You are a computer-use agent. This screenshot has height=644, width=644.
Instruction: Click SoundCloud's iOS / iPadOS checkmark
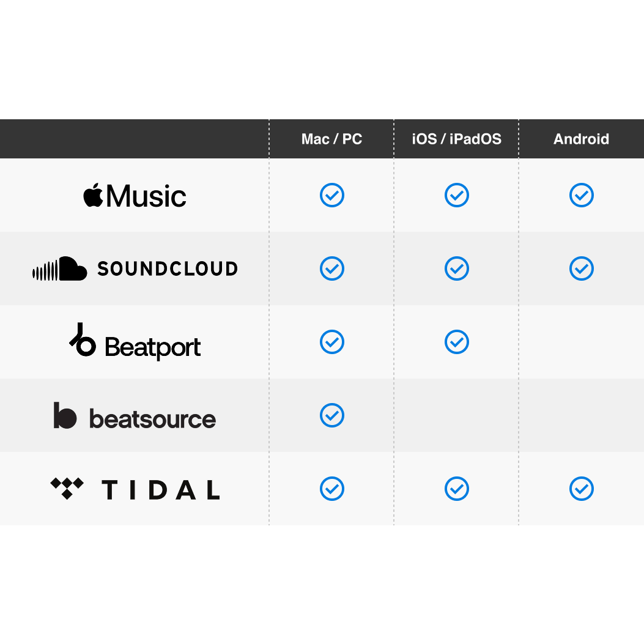pos(457,268)
